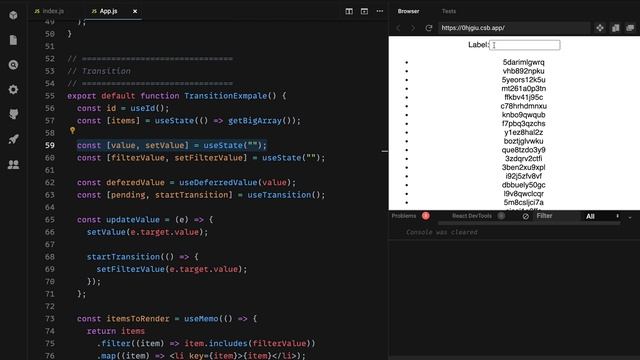Open the file Explorer sidebar icon
The image size is (640, 360).
13,40
